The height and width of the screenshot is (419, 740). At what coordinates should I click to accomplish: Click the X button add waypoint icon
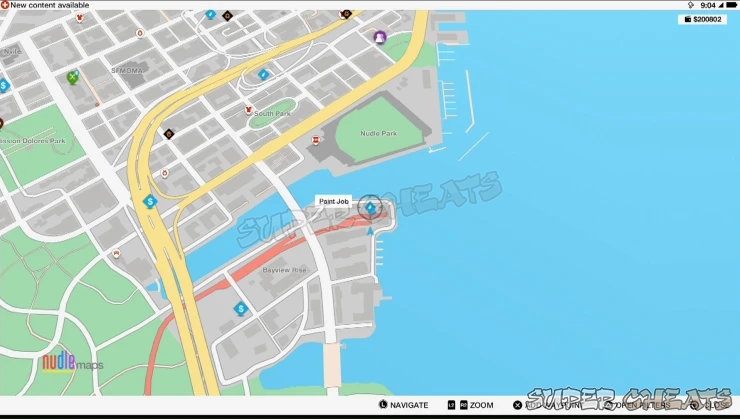click(x=517, y=405)
